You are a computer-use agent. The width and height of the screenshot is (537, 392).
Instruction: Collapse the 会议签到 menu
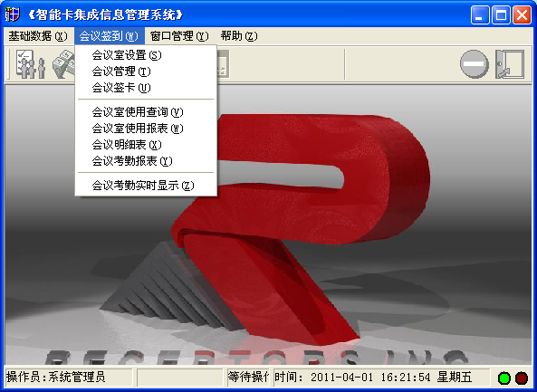[110, 36]
